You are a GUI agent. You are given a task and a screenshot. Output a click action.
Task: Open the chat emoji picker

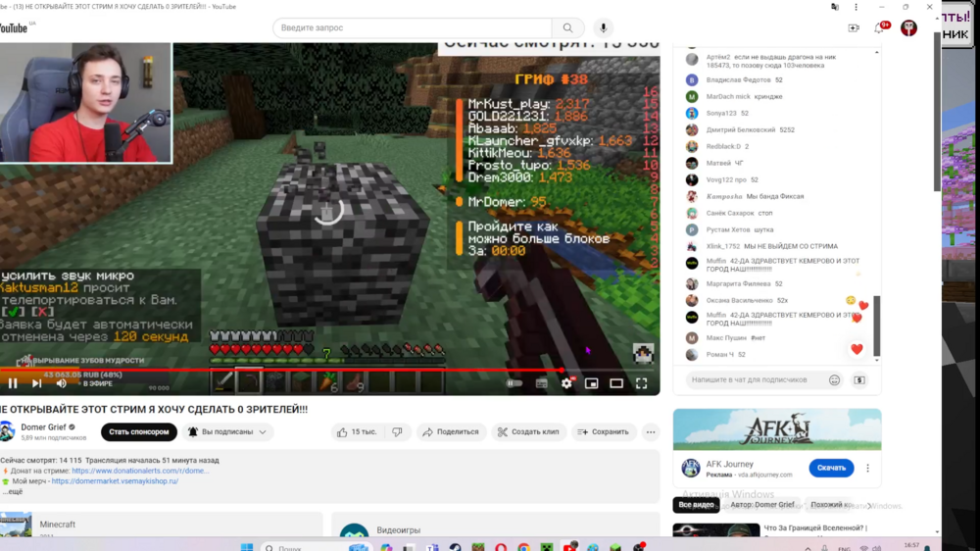coord(834,380)
